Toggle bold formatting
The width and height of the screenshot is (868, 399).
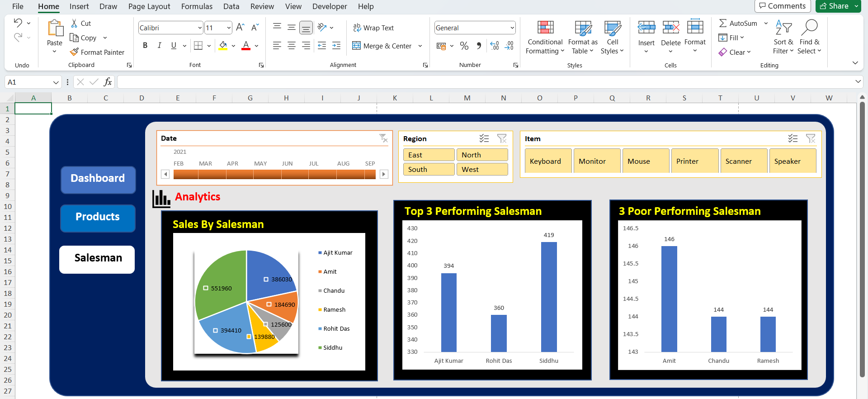point(145,45)
